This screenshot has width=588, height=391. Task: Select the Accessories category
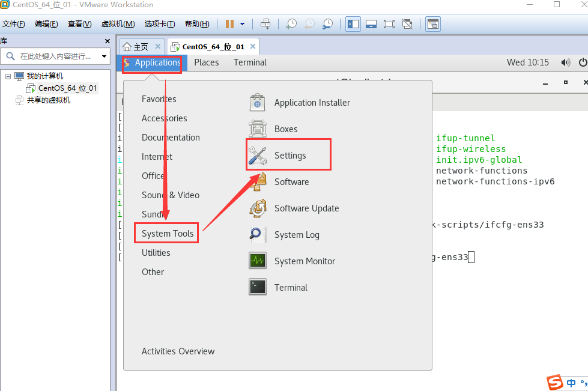click(164, 118)
